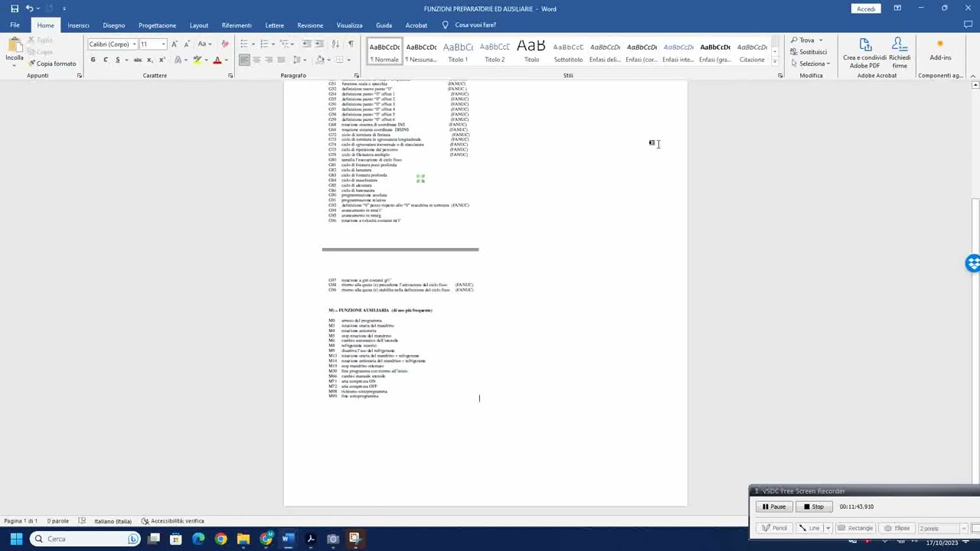This screenshot has height=551, width=980.
Task: Increase font size with the enlarge icon
Action: click(175, 44)
